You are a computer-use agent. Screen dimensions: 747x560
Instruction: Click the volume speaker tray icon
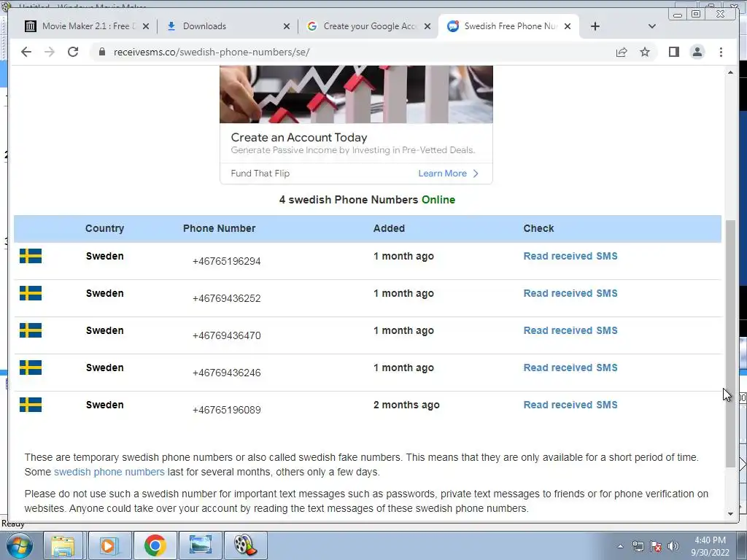click(673, 546)
